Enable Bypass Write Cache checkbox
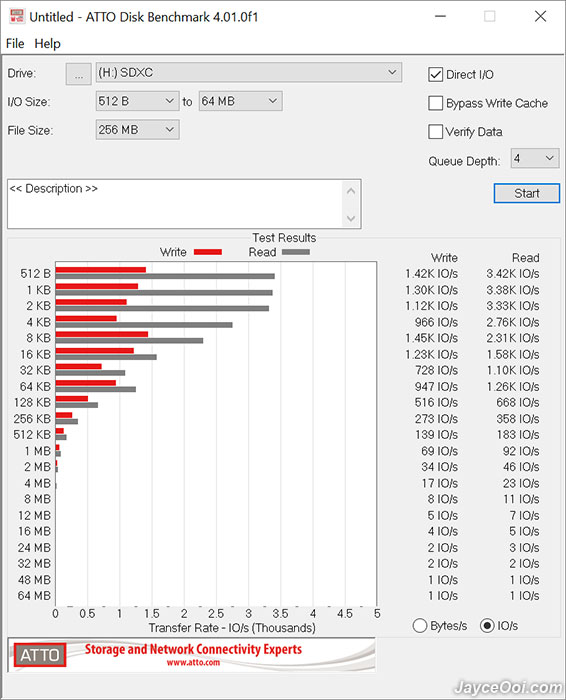 tap(435, 103)
